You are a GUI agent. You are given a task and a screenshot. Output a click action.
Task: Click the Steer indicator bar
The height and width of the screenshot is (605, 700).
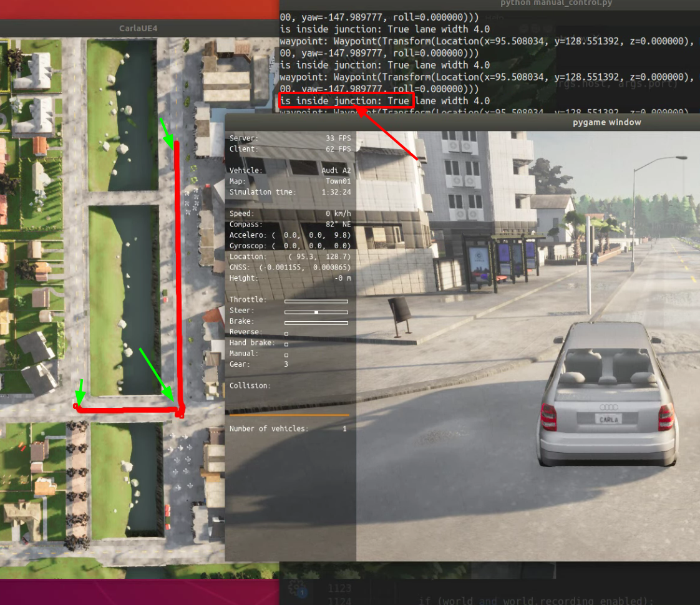(x=316, y=312)
